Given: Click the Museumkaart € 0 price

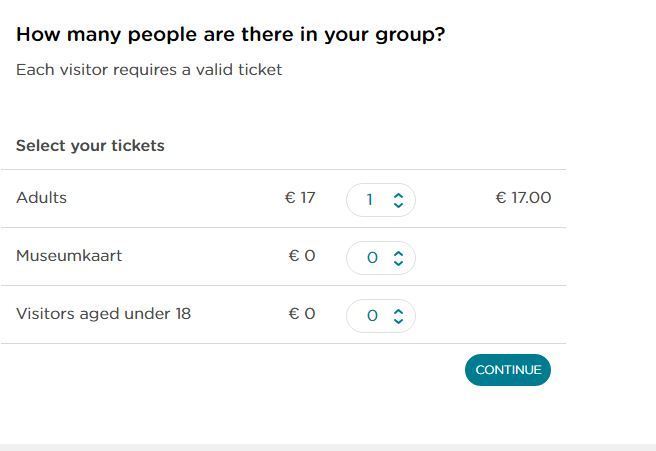Looking at the screenshot, I should (302, 256).
